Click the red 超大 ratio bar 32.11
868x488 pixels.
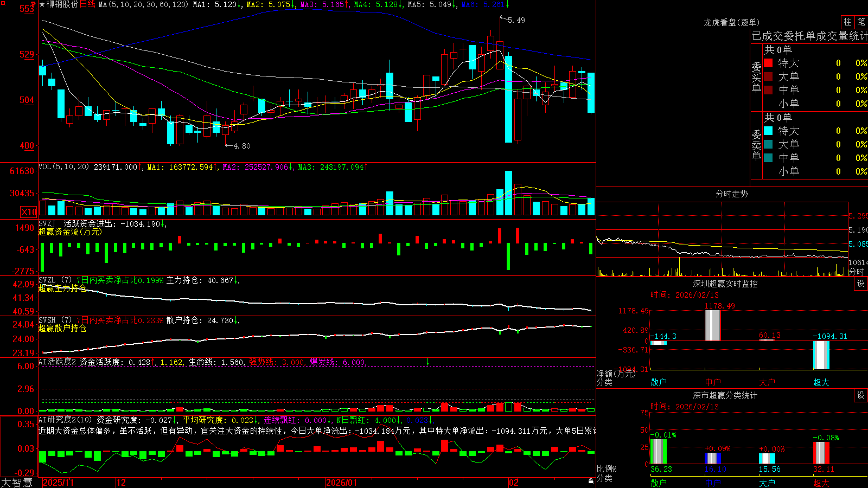pos(821,453)
